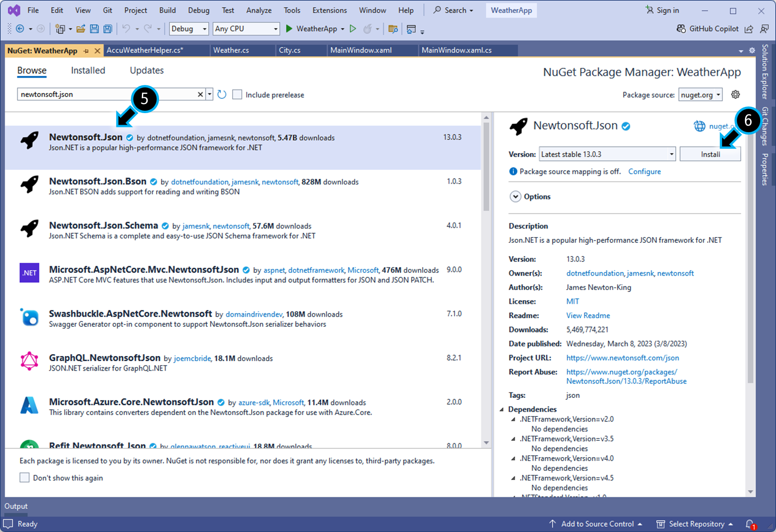This screenshot has width=776, height=532.
Task: Start debugging WeatherApp with green play icon
Action: pos(289,29)
